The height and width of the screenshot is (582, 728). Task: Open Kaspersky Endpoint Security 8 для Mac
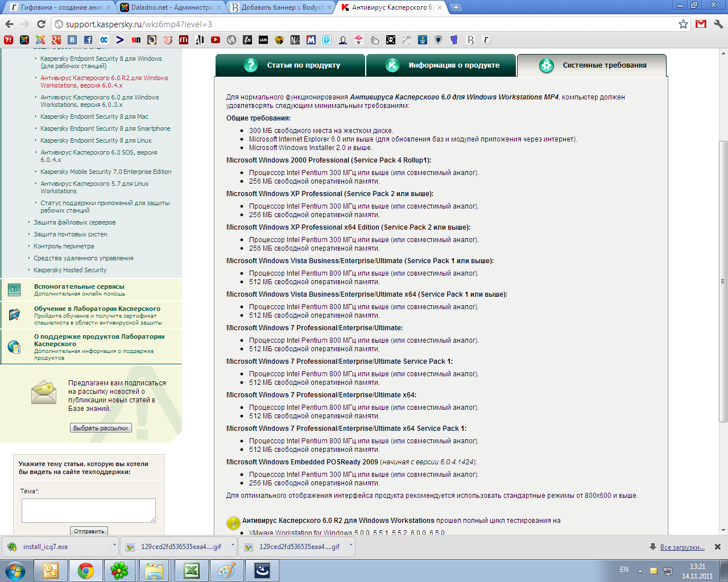94,117
